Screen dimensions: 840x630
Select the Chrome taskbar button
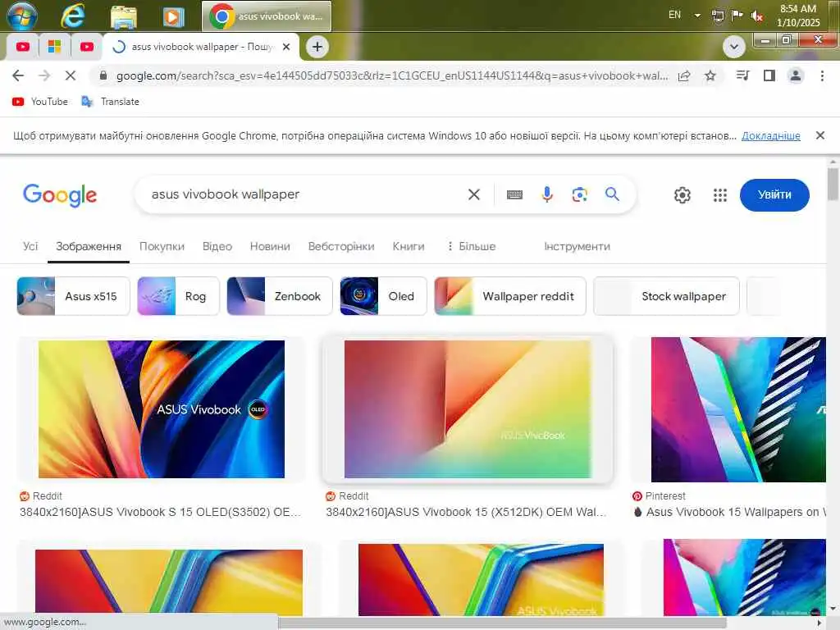point(267,16)
